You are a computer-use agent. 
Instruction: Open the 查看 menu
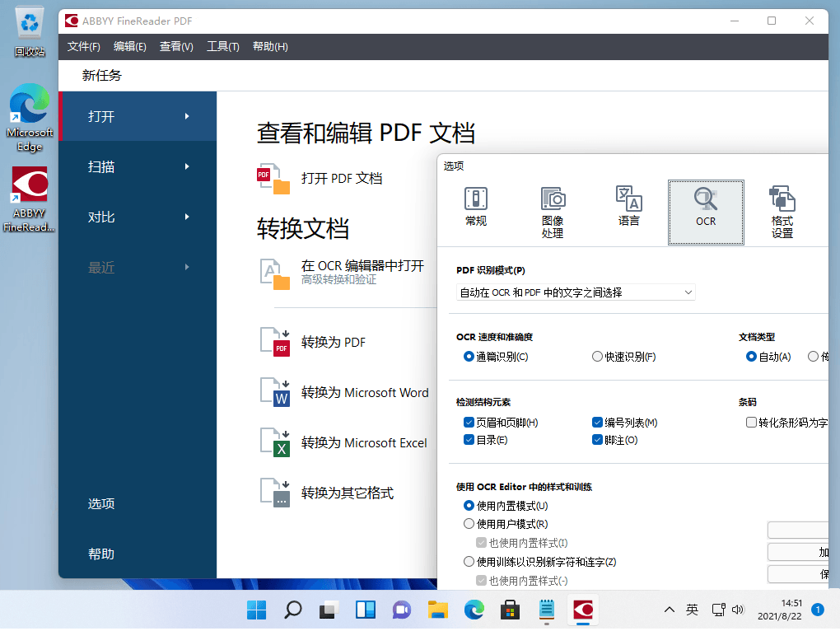pos(176,47)
